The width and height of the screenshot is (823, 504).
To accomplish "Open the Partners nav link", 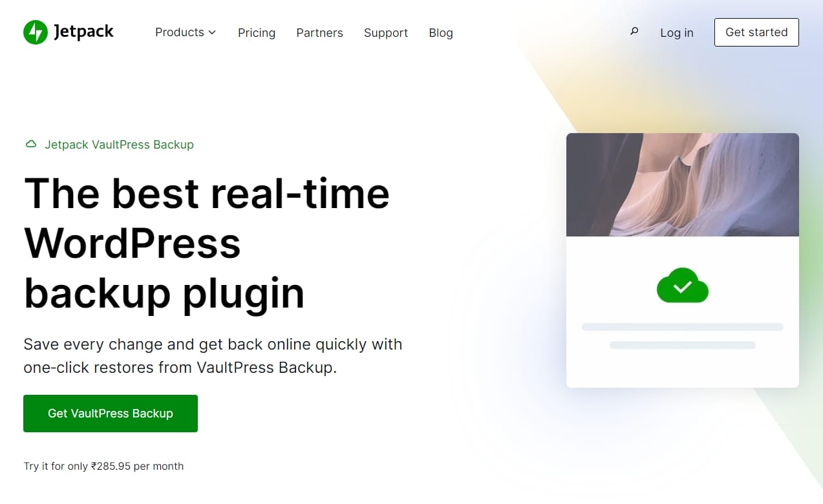I will tap(319, 32).
